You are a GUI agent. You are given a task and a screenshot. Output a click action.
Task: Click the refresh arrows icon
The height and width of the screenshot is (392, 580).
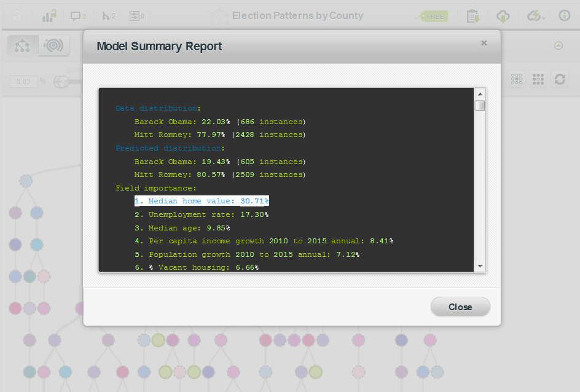559,79
